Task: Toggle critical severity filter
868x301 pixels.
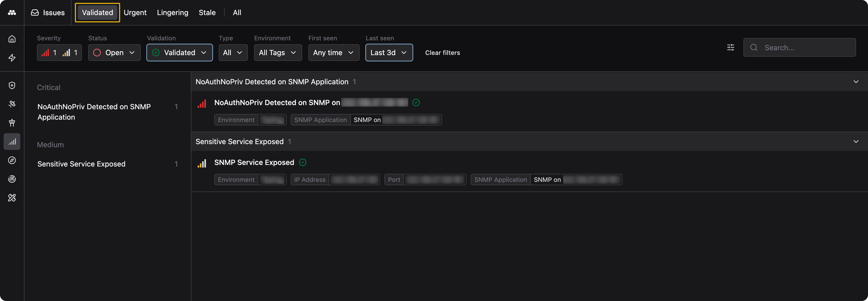Action: [x=49, y=53]
